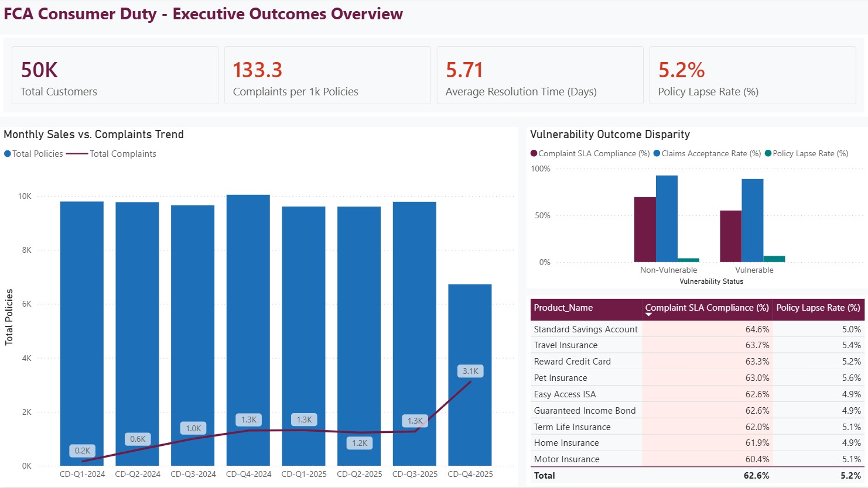Screen dimensions: 868x488
Task: Select the Pet Insurance row name
Action: [x=560, y=378]
